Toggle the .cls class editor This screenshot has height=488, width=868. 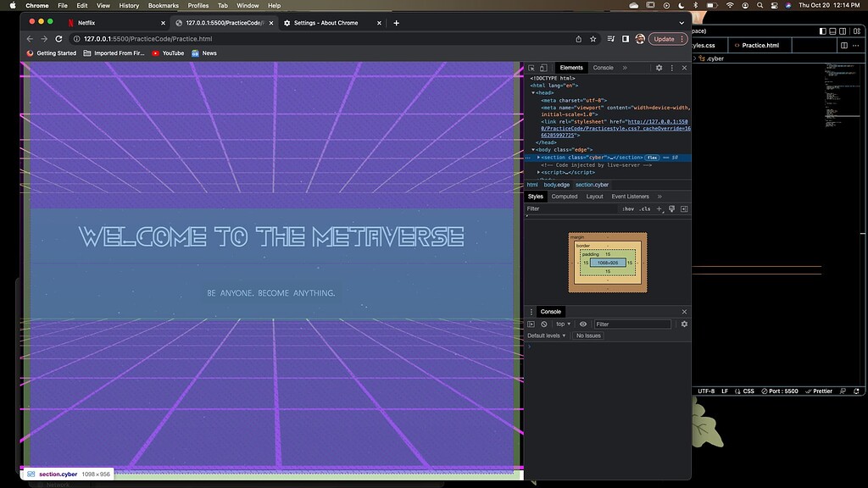pyautogui.click(x=645, y=208)
